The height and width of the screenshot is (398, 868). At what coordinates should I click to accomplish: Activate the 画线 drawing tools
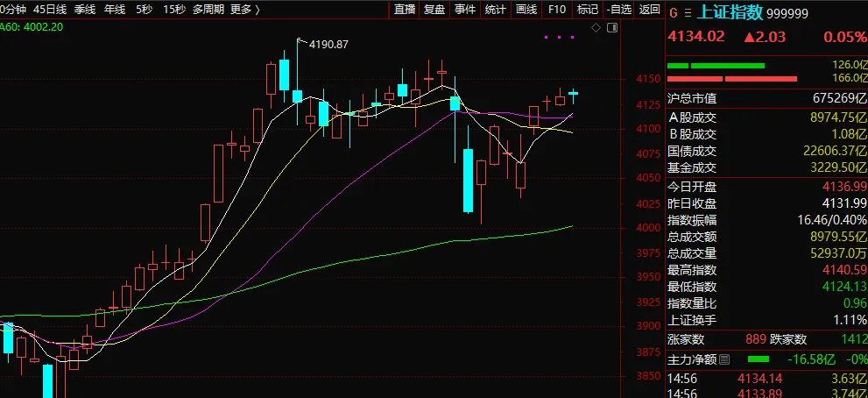pos(526,10)
